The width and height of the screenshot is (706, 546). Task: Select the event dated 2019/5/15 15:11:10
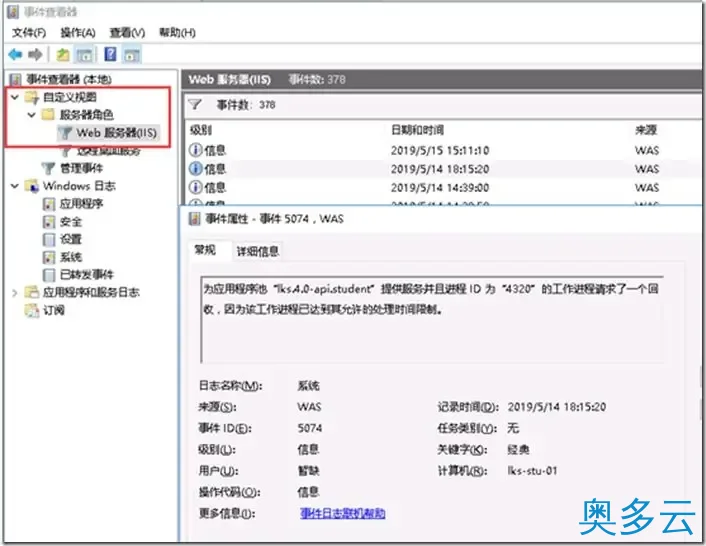[444, 150]
